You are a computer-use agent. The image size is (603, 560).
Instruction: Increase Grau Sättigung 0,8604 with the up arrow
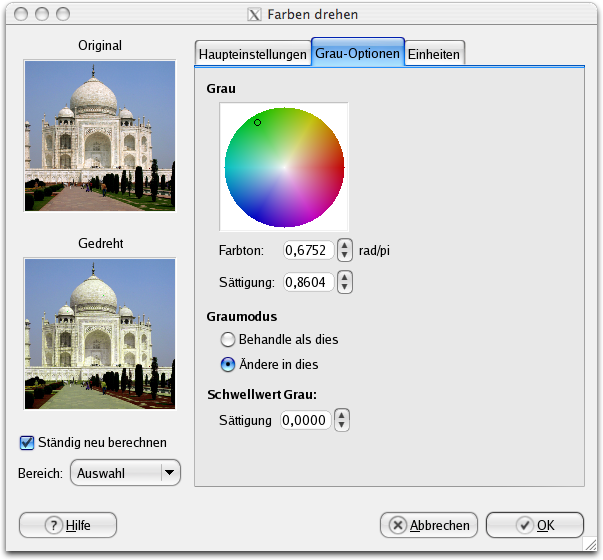pos(345,277)
